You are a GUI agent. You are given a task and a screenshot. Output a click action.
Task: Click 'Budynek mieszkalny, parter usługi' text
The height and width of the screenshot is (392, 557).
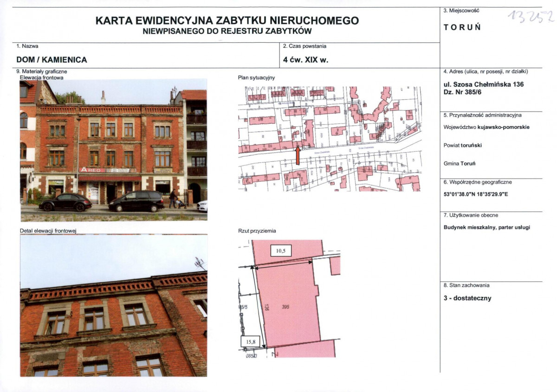(x=487, y=227)
